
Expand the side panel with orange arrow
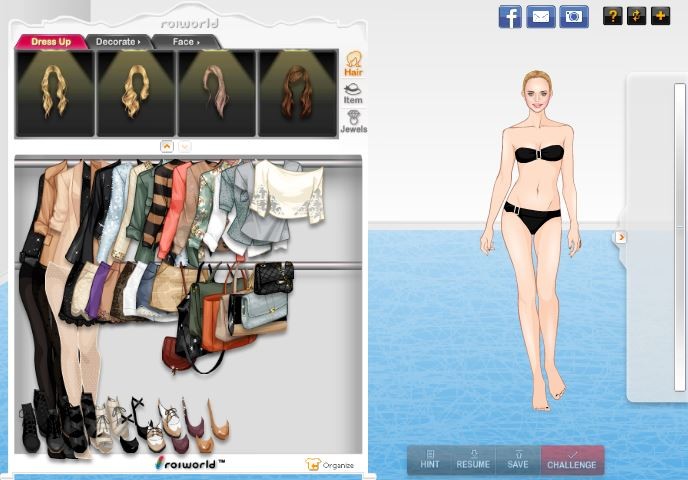click(620, 237)
